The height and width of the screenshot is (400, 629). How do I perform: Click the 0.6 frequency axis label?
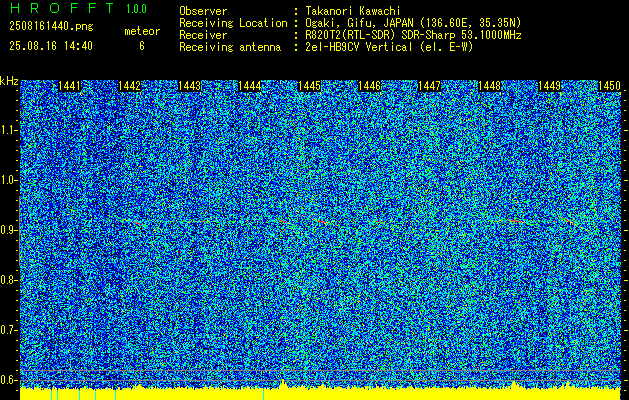click(7, 380)
